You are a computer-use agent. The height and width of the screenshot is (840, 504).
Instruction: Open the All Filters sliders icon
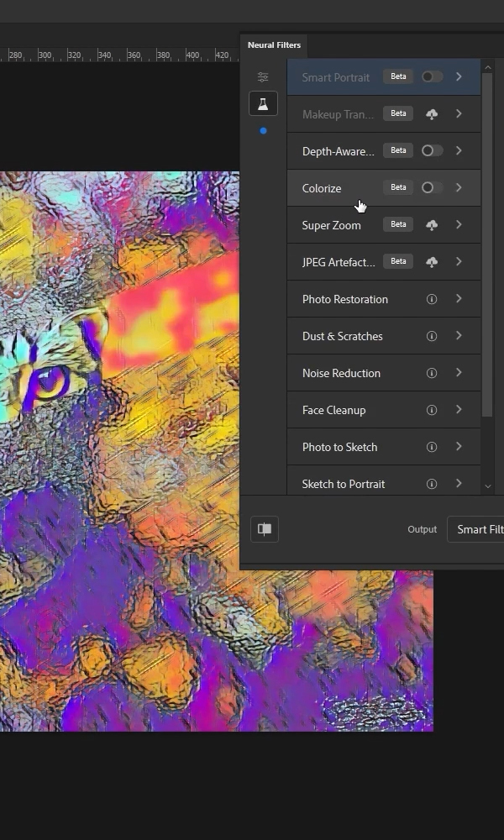pos(262,77)
